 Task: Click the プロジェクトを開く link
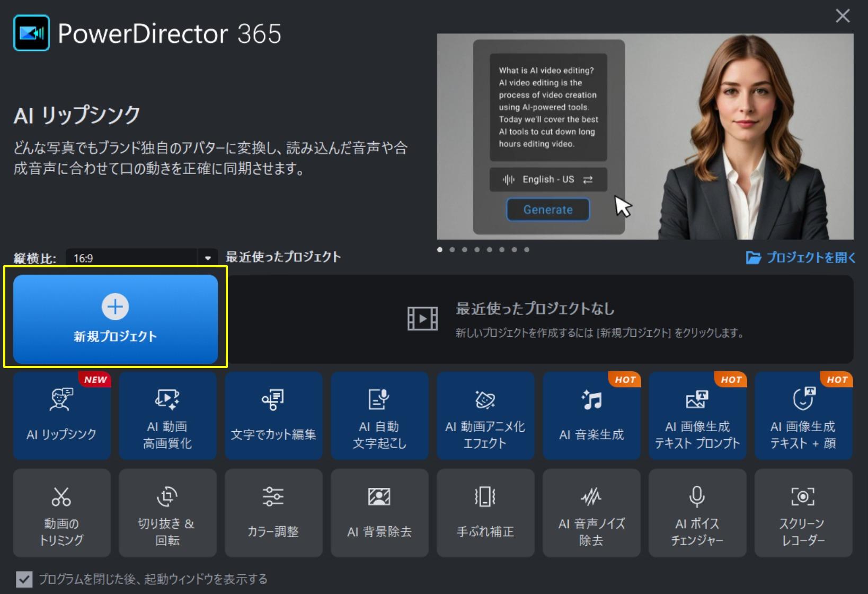tap(811, 258)
